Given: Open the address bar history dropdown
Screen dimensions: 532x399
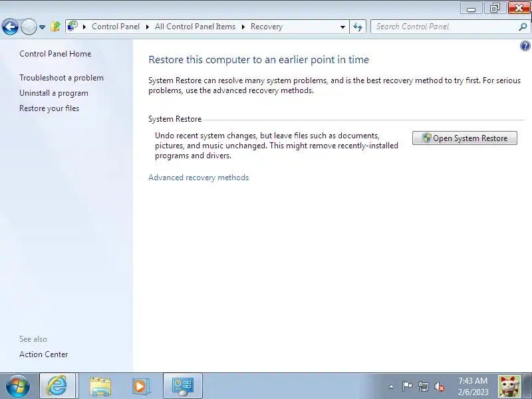Looking at the screenshot, I should 342,27.
